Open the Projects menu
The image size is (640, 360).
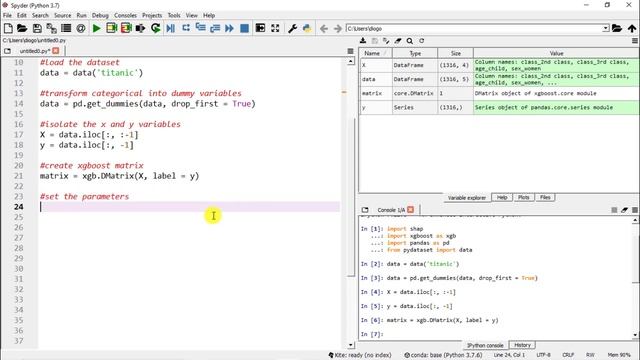[152, 15]
